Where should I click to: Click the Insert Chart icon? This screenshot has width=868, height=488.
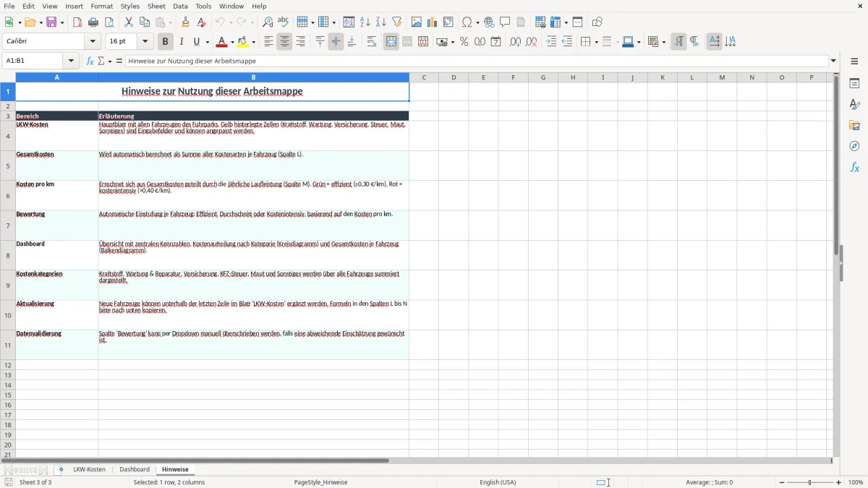pos(433,22)
